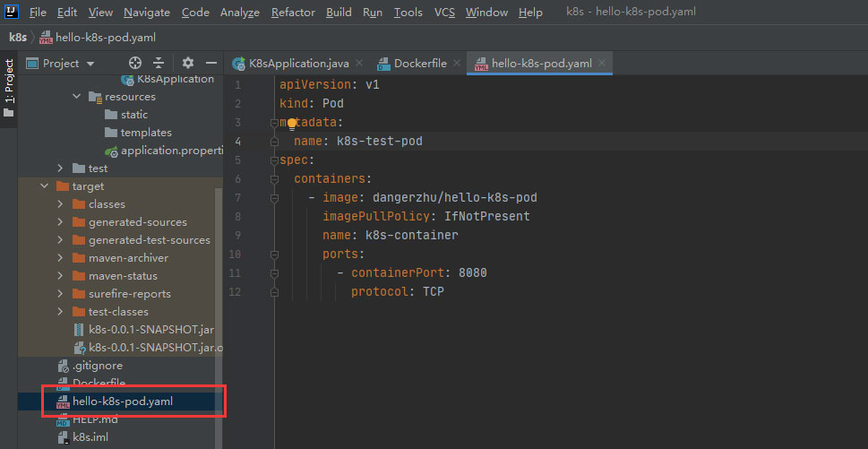The width and height of the screenshot is (868, 449).
Task: Expand the surefire-reports folder
Action: coord(60,294)
